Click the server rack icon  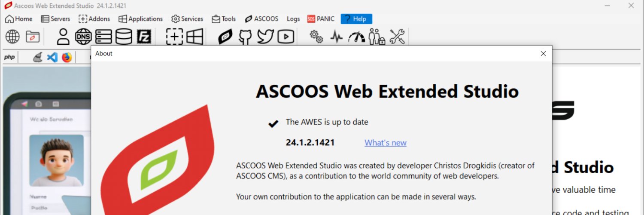(103, 37)
